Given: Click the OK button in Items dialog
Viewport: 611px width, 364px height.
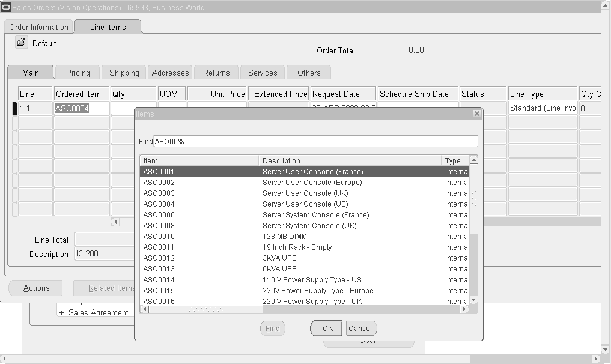Looking at the screenshot, I should [x=327, y=328].
